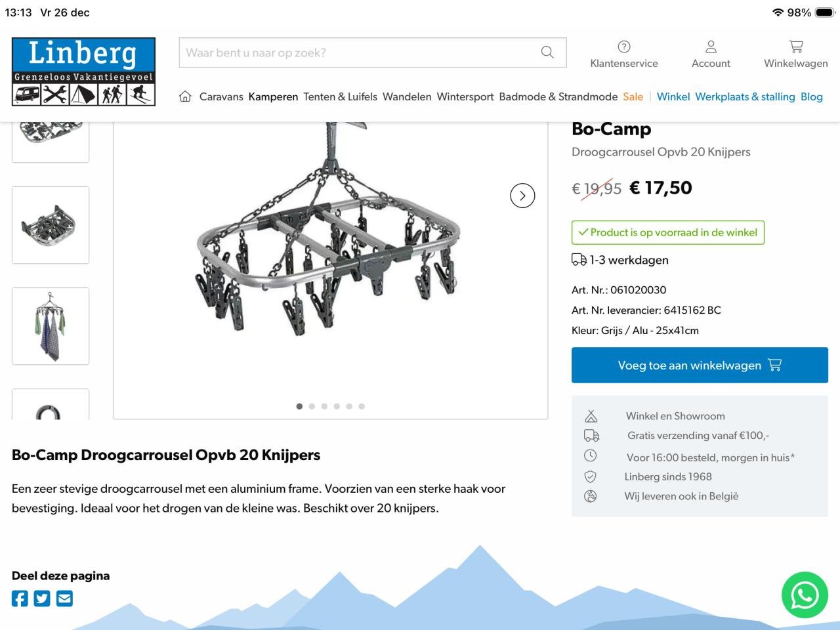Add product to winkelwagen
840x630 pixels.
[700, 366]
